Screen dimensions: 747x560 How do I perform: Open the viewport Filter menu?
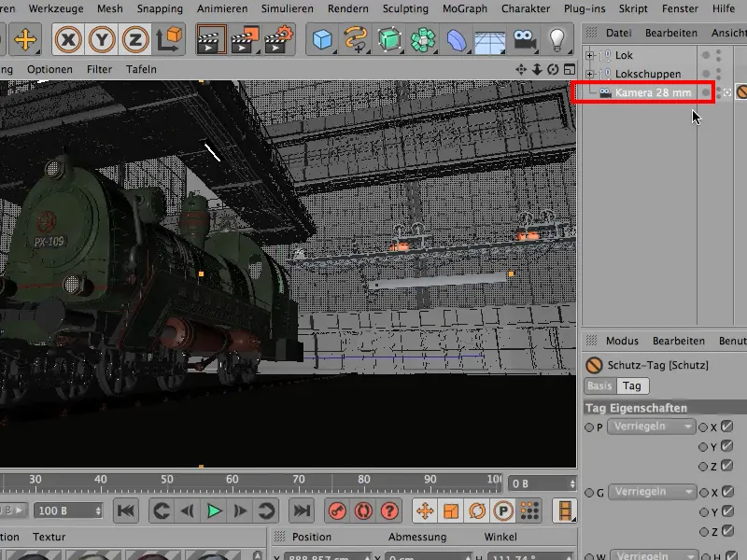[99, 69]
